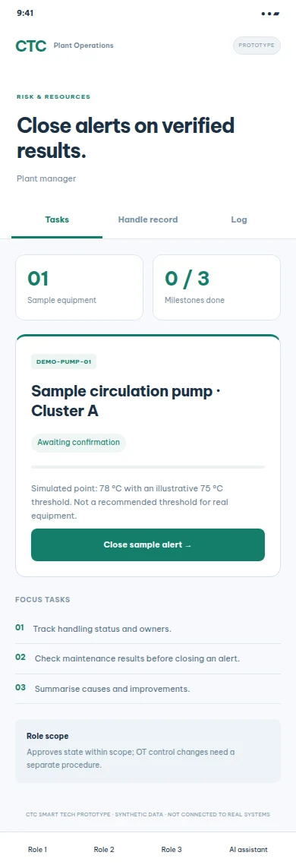Switch to the Tasks tab
Viewport: 296px width, 868px height.
coord(57,219)
